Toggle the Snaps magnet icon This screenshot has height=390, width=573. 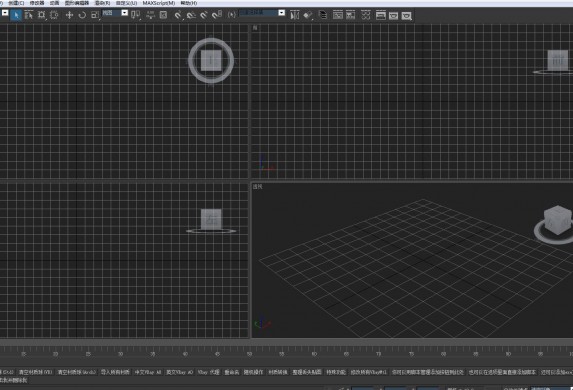178,15
